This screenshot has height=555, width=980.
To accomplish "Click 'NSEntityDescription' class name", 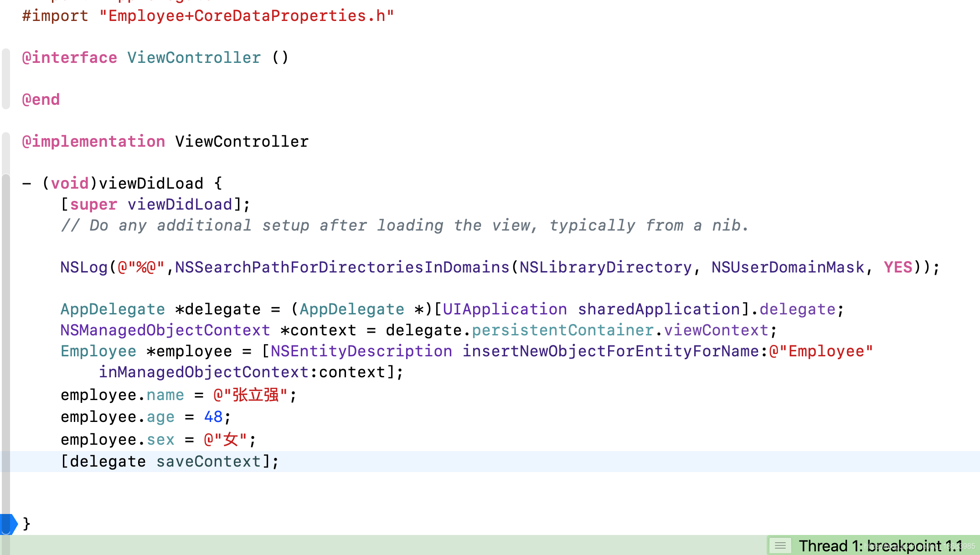I will (x=361, y=351).
